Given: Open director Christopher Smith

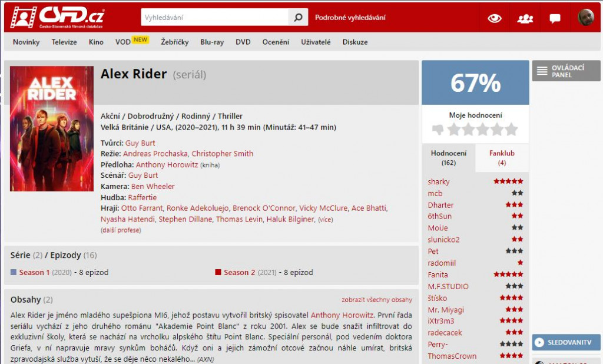Looking at the screenshot, I should (222, 154).
